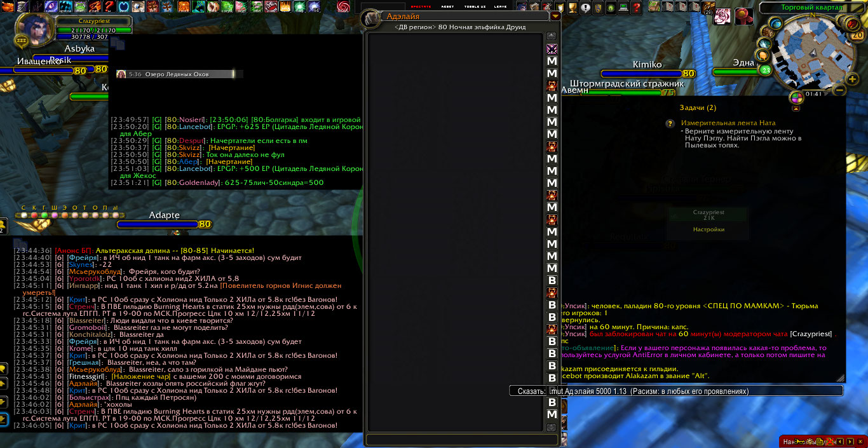
Task: Click the multicolored orb below the minimap
Action: point(796,97)
